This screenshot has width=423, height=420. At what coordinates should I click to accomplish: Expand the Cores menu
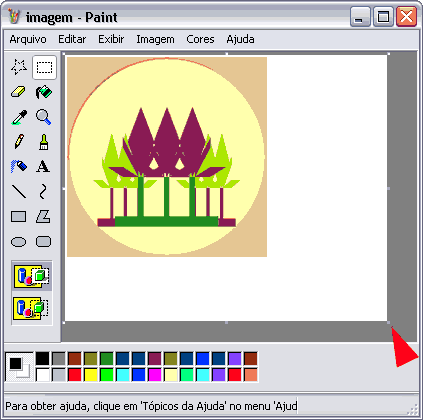click(x=200, y=39)
